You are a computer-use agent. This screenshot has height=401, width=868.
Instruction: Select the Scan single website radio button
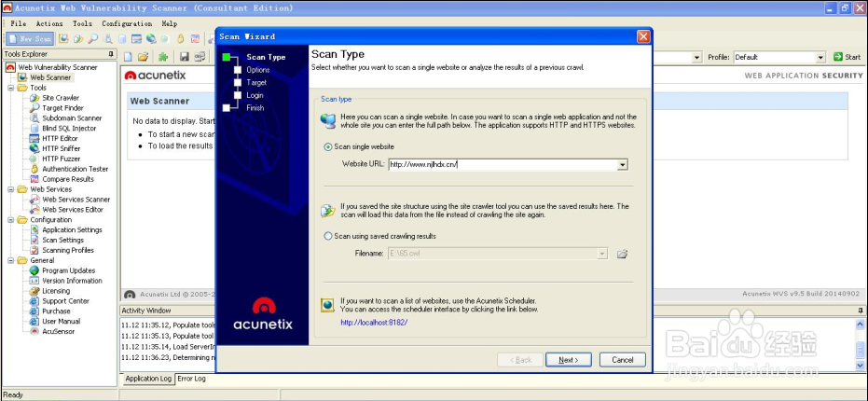coord(328,146)
